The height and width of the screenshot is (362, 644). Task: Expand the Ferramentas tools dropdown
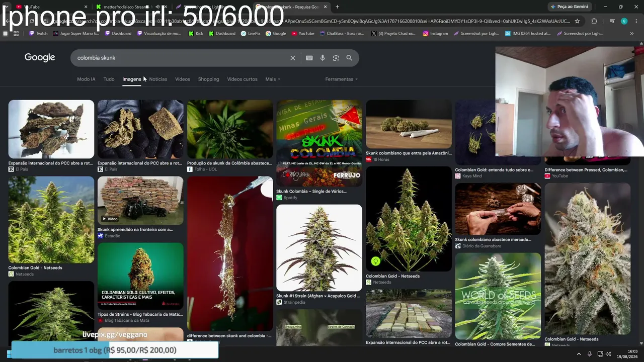(342, 79)
